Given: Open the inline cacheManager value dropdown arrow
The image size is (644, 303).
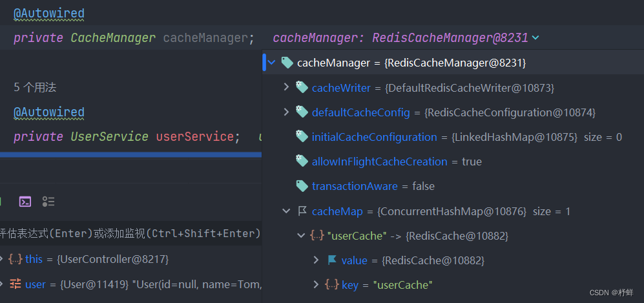Looking at the screenshot, I should click(x=535, y=38).
